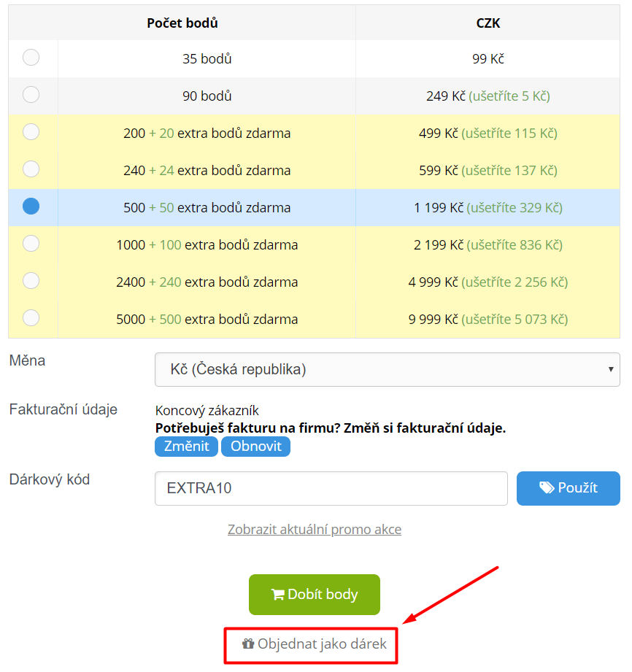
Task: Select the 5000 + 500 extra bodů option
Action: (31, 318)
